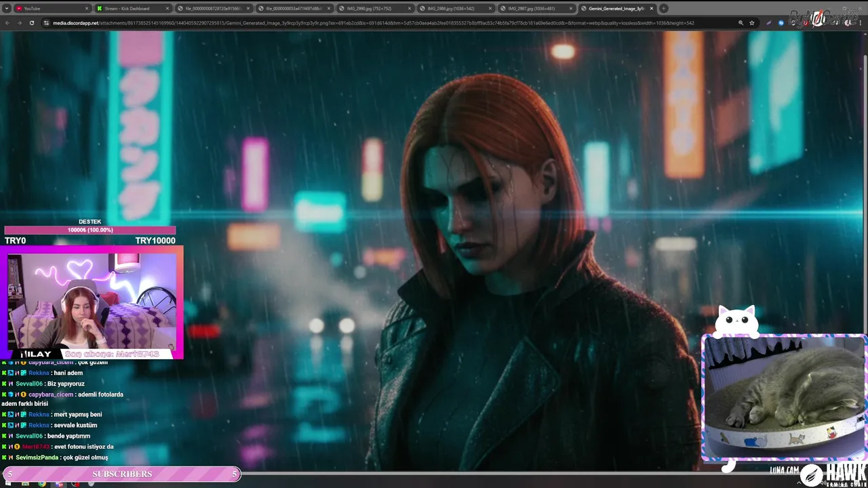The image size is (868, 488).
Task: Open File Explorer from the taskbar
Action: click(25, 483)
